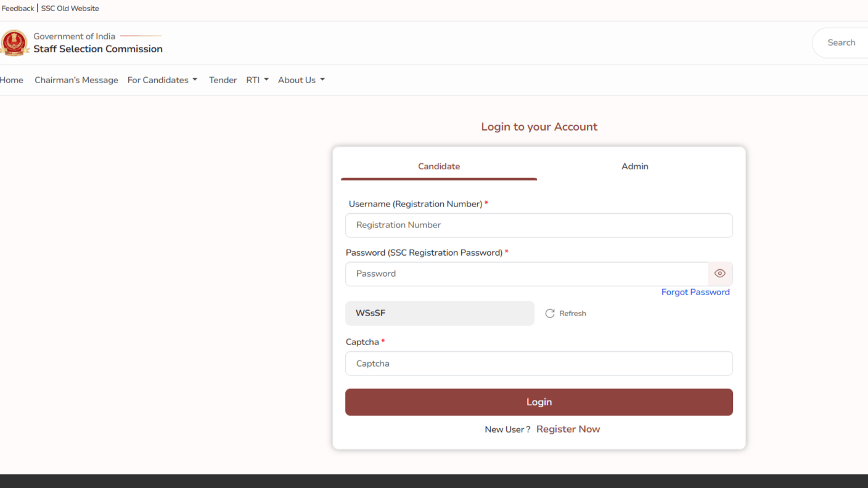Click the Login button

[539, 402]
